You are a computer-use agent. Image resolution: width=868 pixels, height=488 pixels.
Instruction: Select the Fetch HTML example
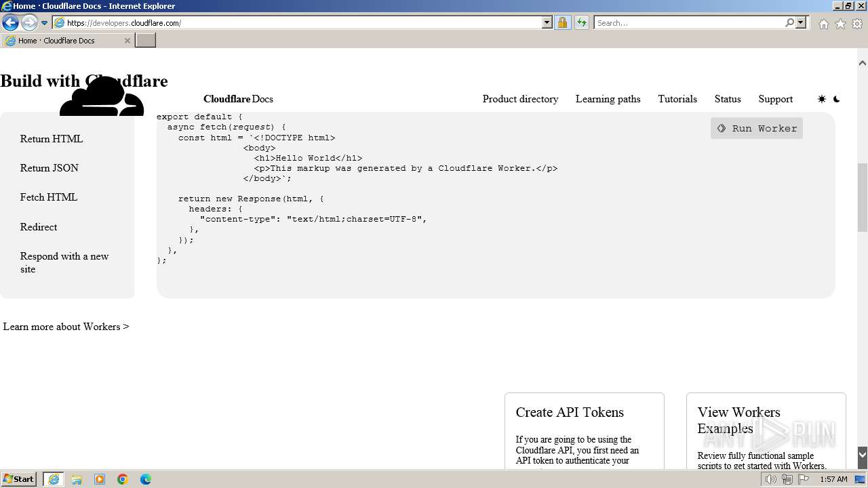pyautogui.click(x=49, y=197)
